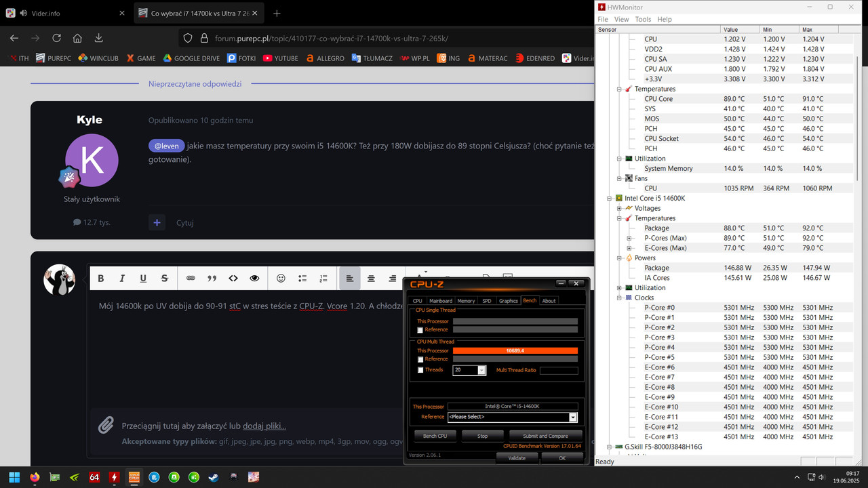Open the File menu in HWMonitor
The image size is (868, 488).
pos(603,20)
